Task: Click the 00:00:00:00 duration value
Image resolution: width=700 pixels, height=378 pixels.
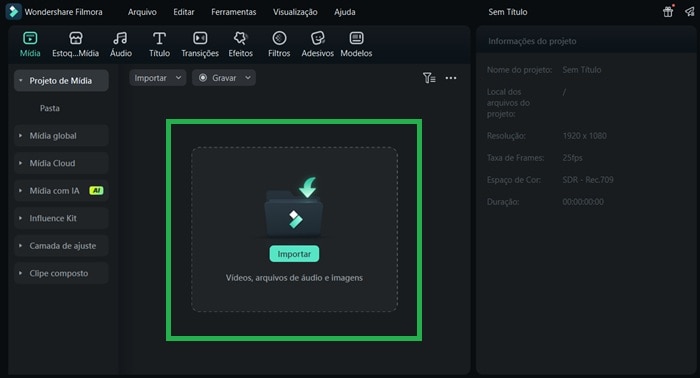Action: click(583, 202)
